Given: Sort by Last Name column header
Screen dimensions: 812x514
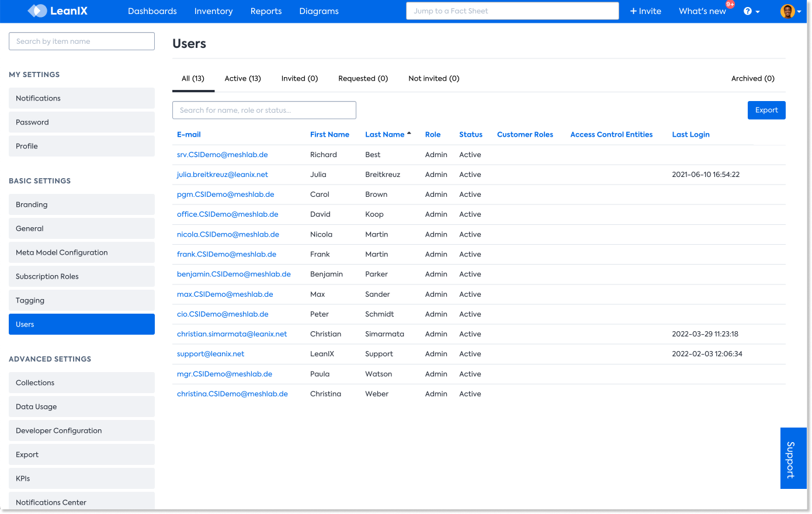Looking at the screenshot, I should pos(384,134).
